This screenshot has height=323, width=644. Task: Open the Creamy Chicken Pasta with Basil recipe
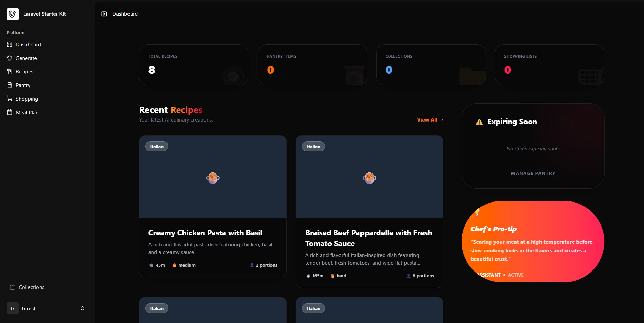(x=205, y=233)
